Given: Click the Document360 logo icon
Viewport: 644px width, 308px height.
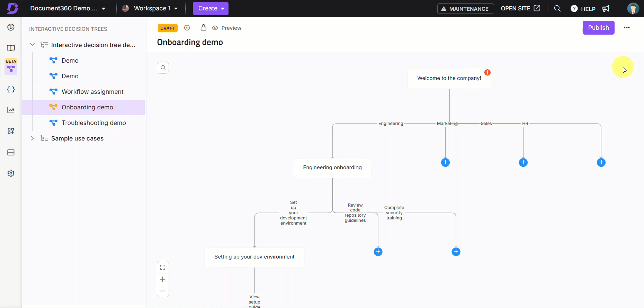Looking at the screenshot, I should tap(12, 8).
